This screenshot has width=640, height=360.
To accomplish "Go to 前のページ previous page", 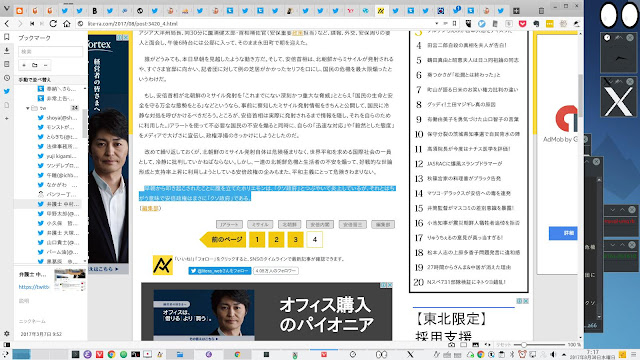I will (223, 240).
